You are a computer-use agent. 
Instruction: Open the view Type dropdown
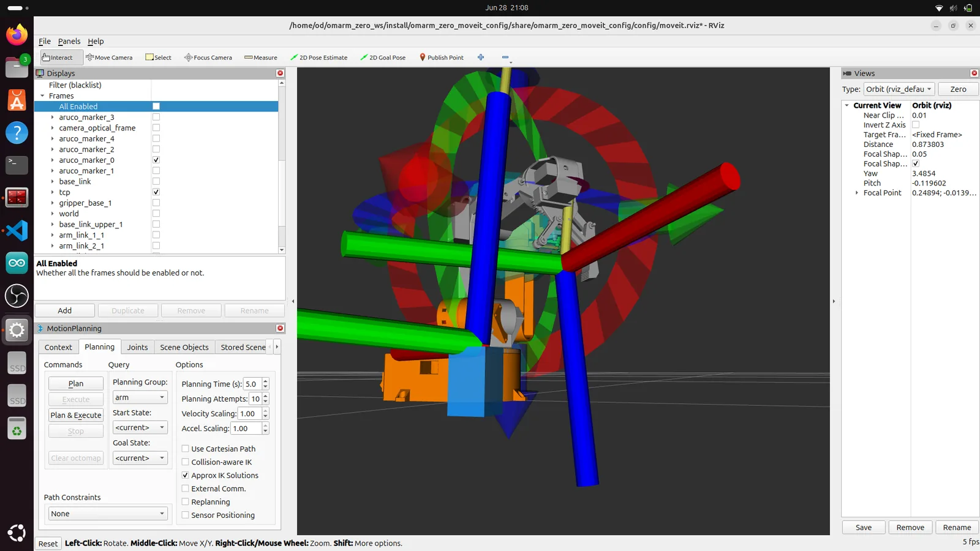(x=899, y=89)
